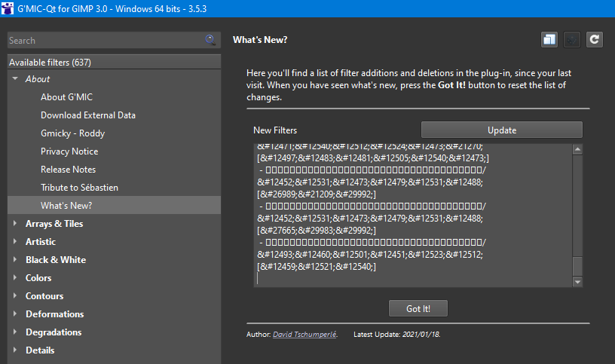
Task: Expand the Contours category arrow
Action: click(x=15, y=295)
